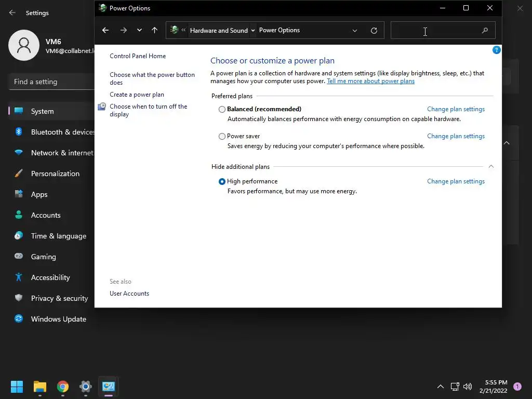This screenshot has height=399, width=532.
Task: Select Power saver plan
Action: (x=222, y=137)
